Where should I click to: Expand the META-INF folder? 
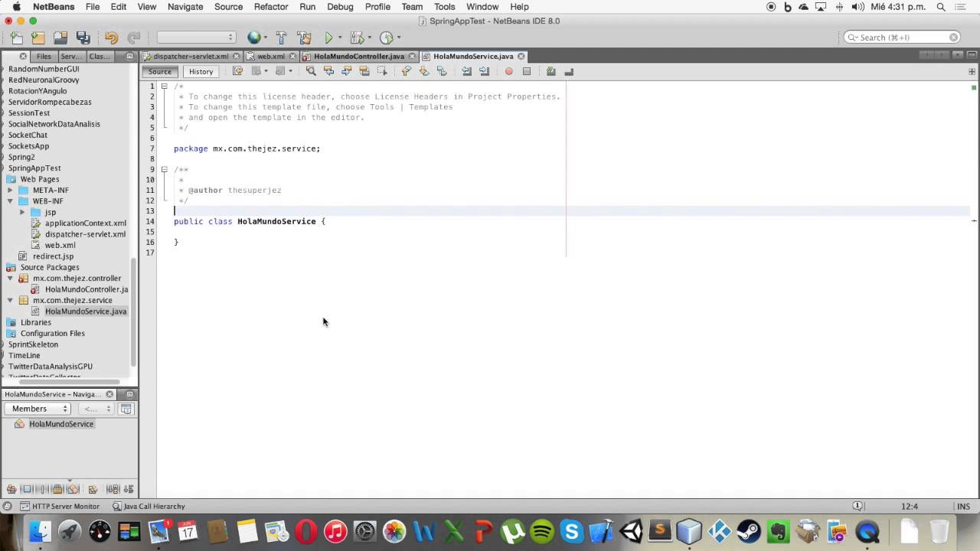tap(10, 190)
